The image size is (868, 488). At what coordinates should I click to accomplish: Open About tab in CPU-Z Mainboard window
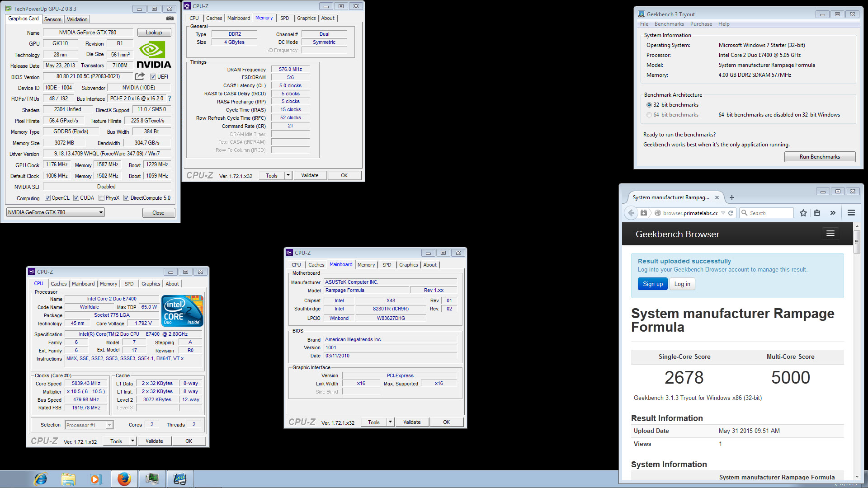tap(430, 265)
